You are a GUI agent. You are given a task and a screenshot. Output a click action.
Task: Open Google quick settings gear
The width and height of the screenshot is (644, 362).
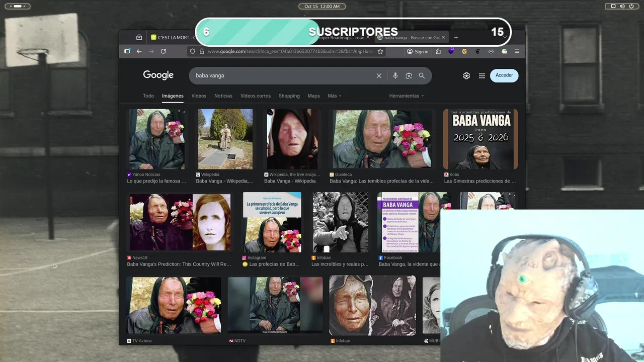click(x=466, y=75)
